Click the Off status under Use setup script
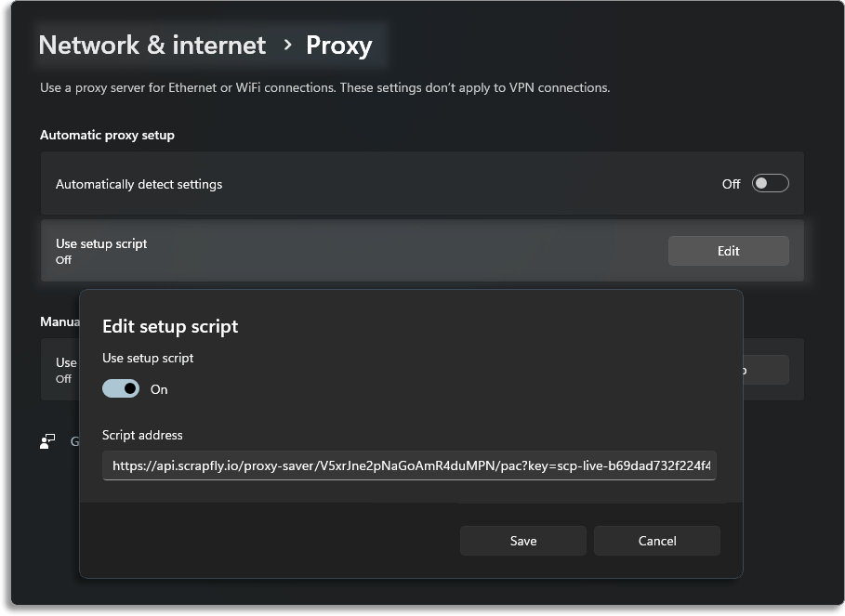Viewport: 845px width, 616px height. tap(62, 261)
